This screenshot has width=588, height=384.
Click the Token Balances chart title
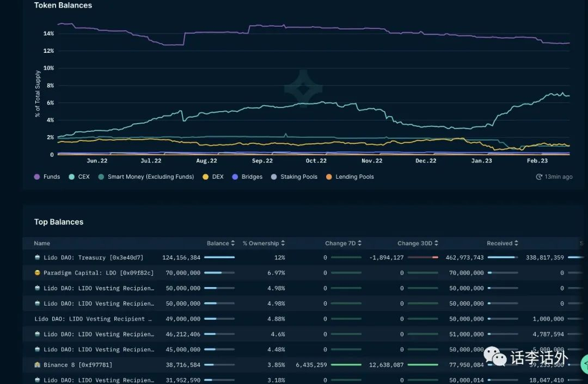coord(63,5)
